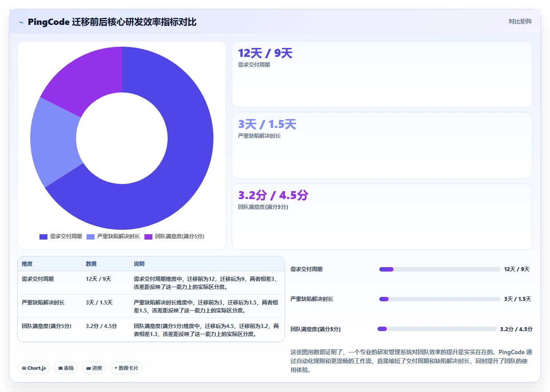
Task: Click the 表格 tag button
Action: tap(66, 368)
